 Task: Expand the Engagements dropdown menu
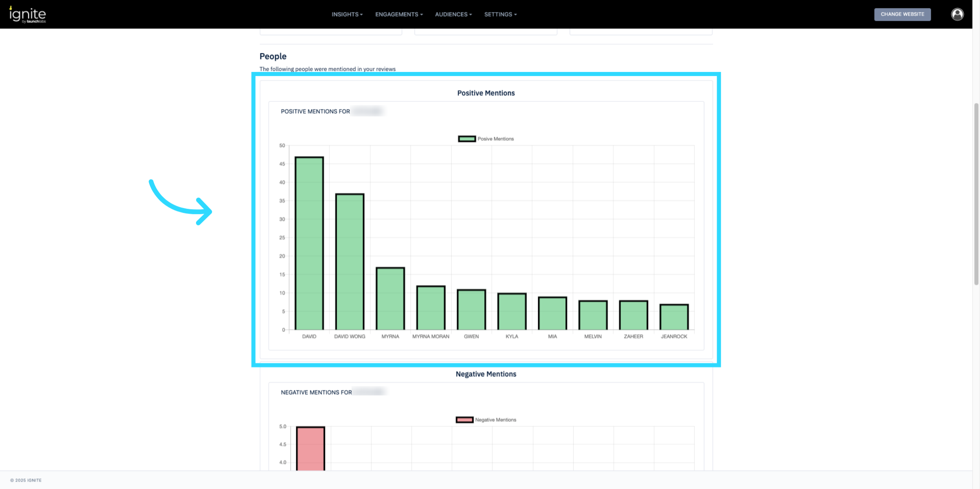399,14
